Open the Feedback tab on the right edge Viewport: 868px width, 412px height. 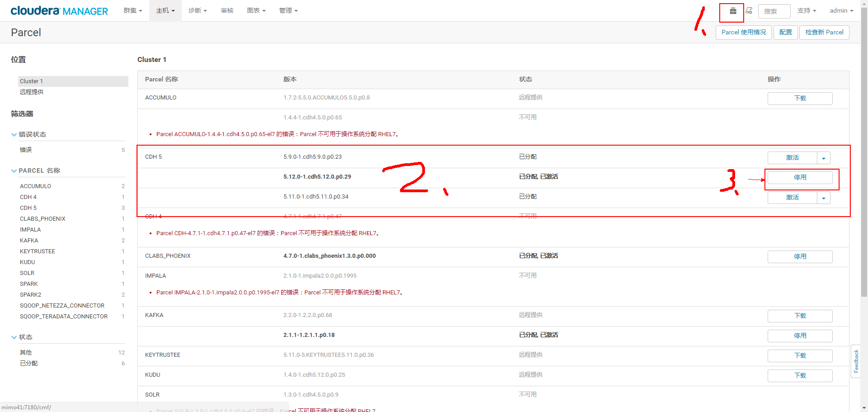(x=856, y=360)
